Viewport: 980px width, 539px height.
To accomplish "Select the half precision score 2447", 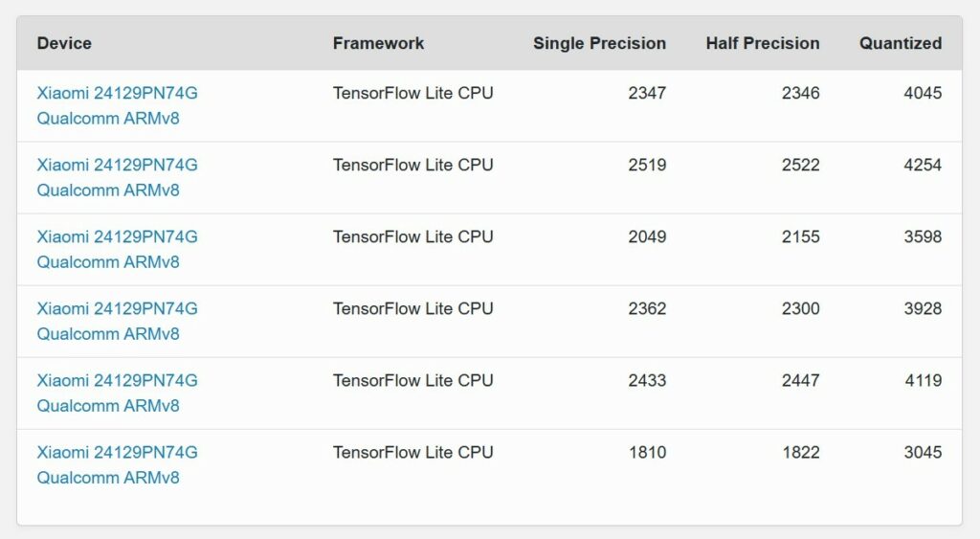I will click(800, 381).
